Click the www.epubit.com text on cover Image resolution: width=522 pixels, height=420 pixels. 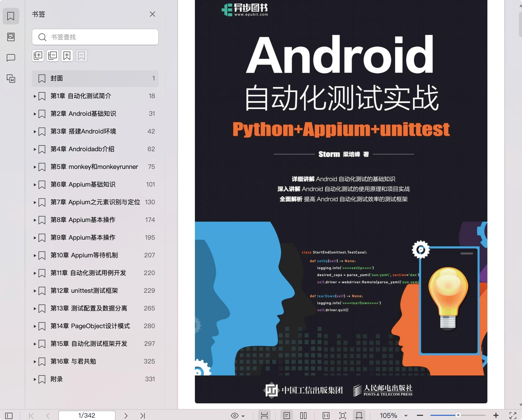251,15
